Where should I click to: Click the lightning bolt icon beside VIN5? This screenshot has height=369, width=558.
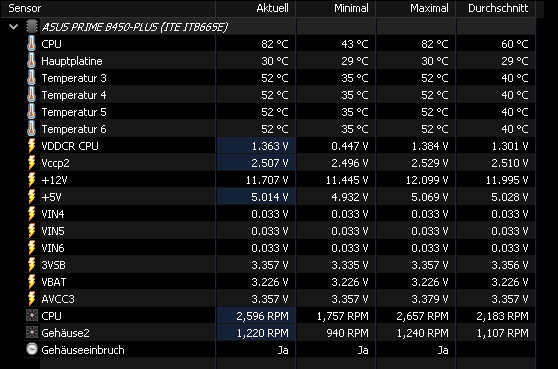point(32,231)
